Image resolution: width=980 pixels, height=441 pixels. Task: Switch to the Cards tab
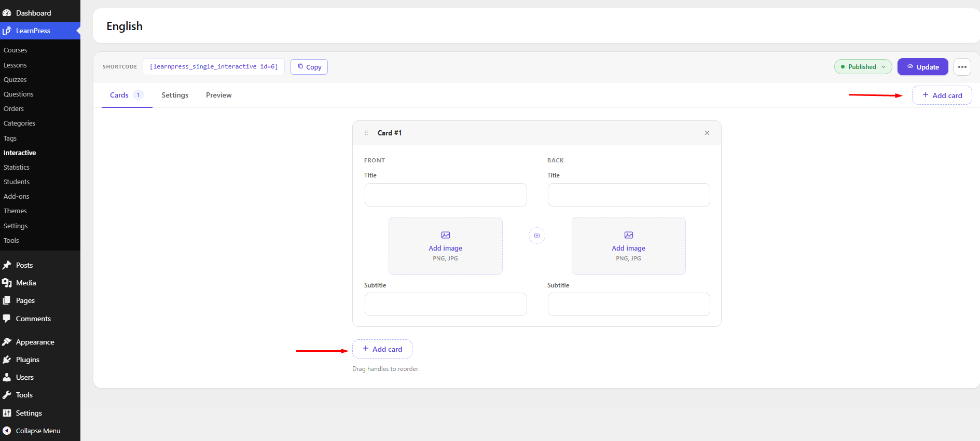point(127,95)
